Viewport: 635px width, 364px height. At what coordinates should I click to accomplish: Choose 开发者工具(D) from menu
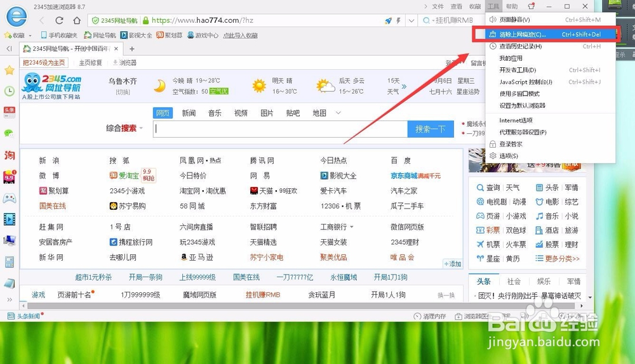(551, 70)
